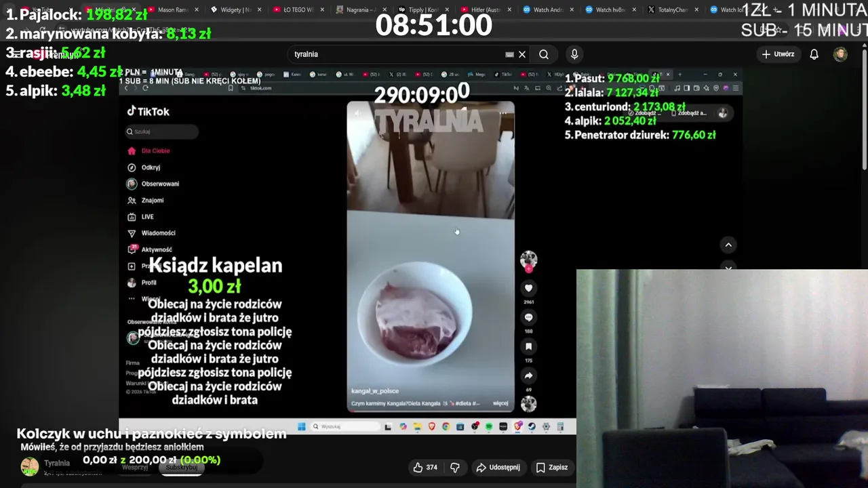Screen dimensions: 868x488
Task: Switch to 'Nagrania' browser tab
Action: tap(361, 9)
